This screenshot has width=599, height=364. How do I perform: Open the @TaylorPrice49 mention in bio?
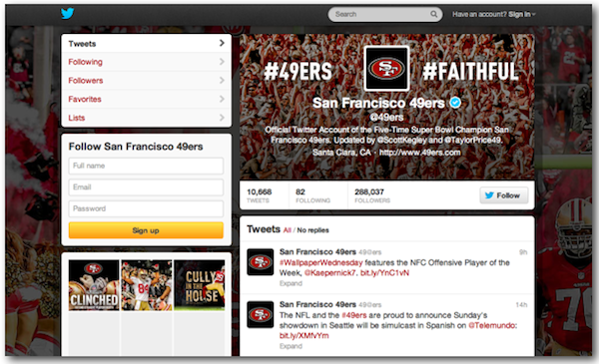pos(473,140)
